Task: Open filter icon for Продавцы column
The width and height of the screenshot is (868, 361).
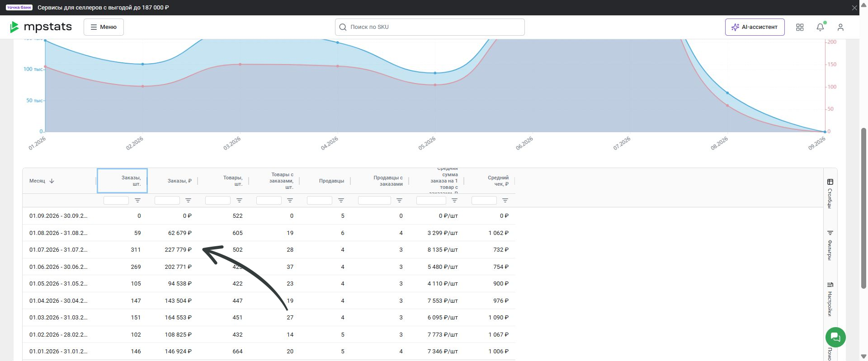Action: [x=341, y=200]
